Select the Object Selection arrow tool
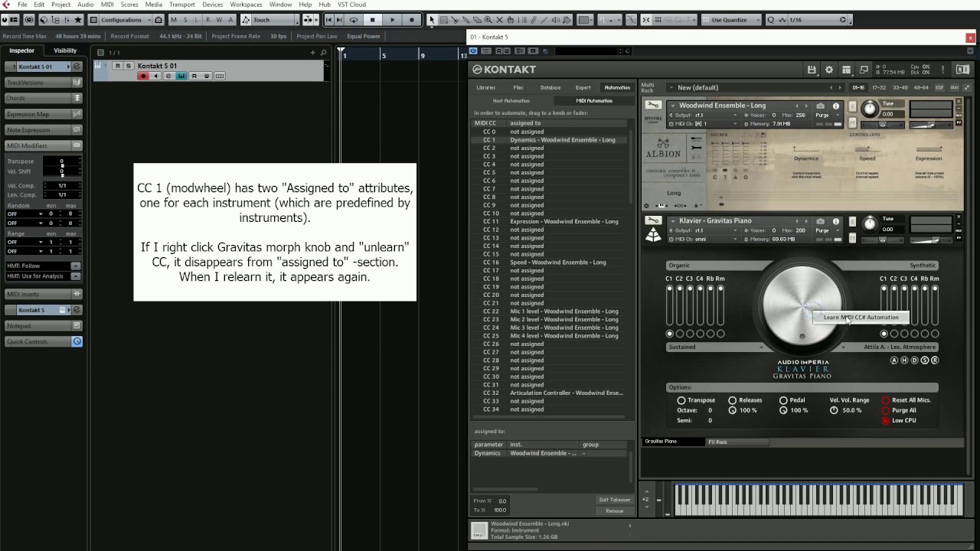 432,20
